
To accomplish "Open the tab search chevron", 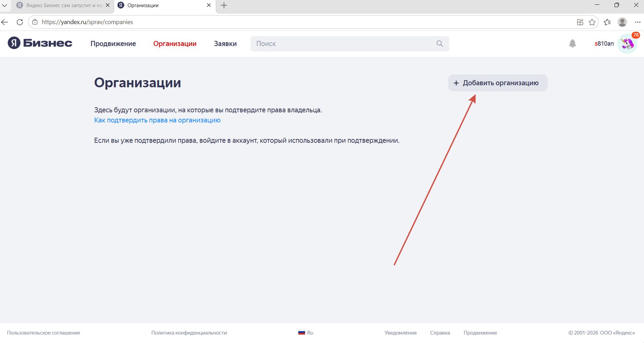I will click(x=5, y=5).
